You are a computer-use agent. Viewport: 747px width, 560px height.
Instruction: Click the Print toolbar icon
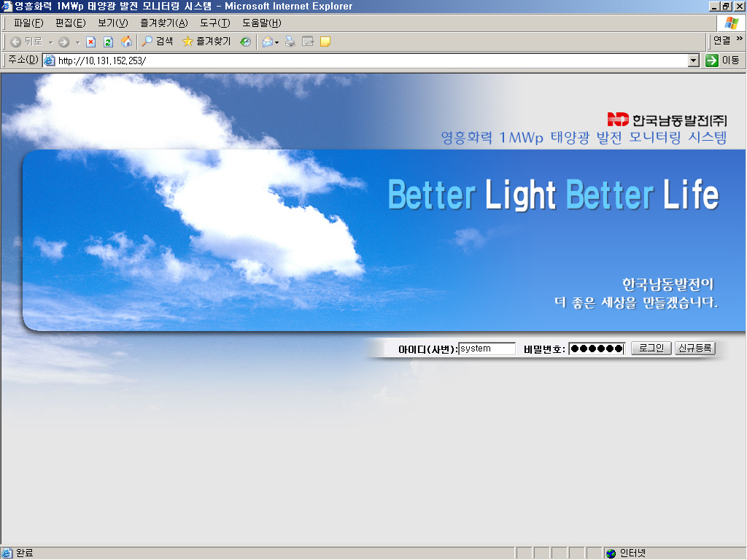pyautogui.click(x=290, y=42)
